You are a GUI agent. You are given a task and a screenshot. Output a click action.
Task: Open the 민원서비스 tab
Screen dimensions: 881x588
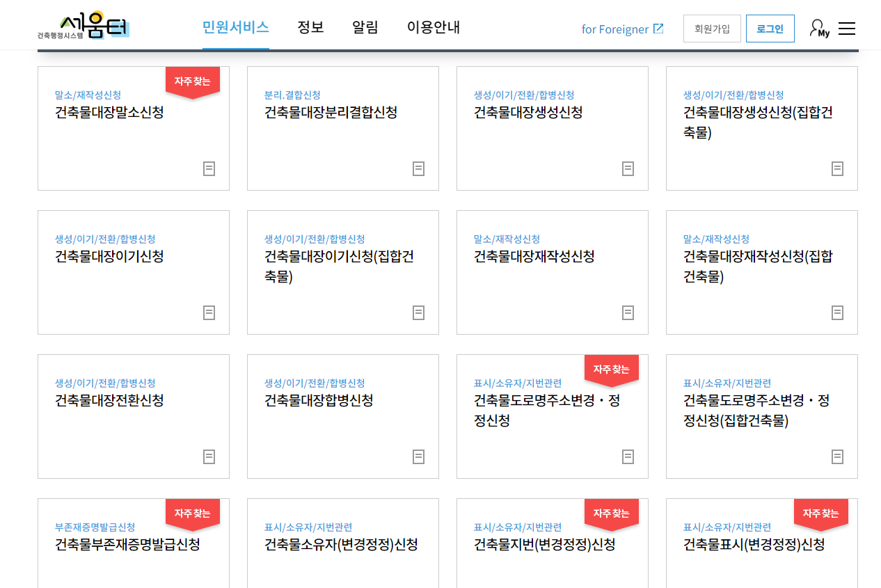coord(235,29)
